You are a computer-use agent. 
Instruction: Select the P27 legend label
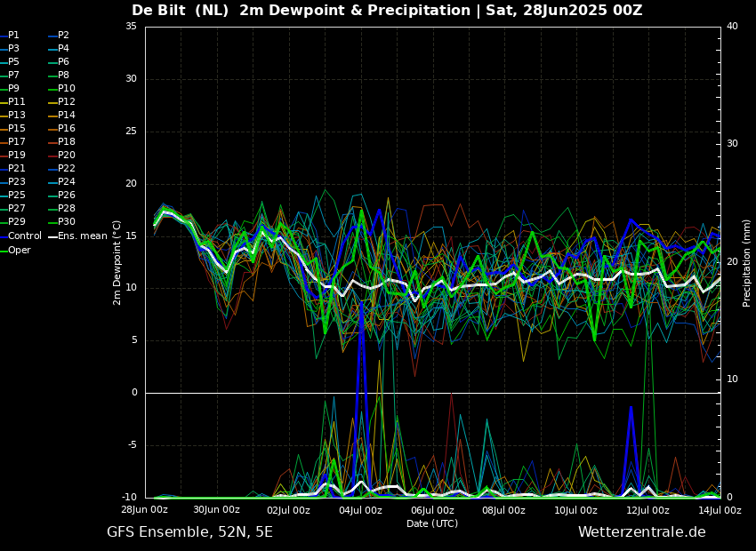[12, 209]
